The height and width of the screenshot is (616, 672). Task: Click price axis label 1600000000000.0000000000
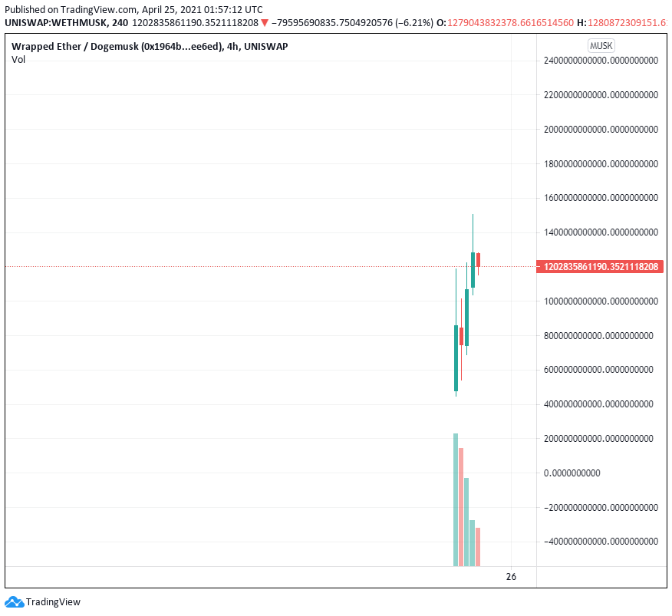[601, 198]
